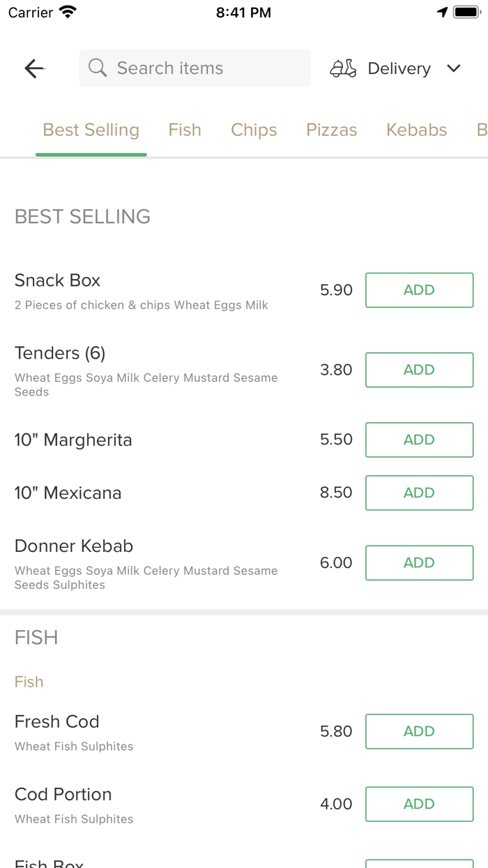Select the Carrier label top left

25,12
